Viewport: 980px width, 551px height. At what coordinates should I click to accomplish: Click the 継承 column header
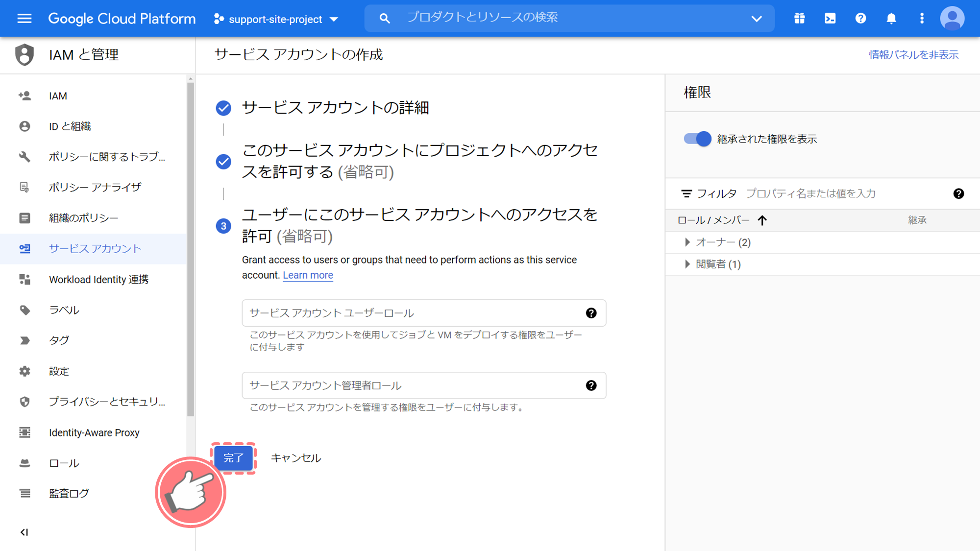tap(917, 220)
